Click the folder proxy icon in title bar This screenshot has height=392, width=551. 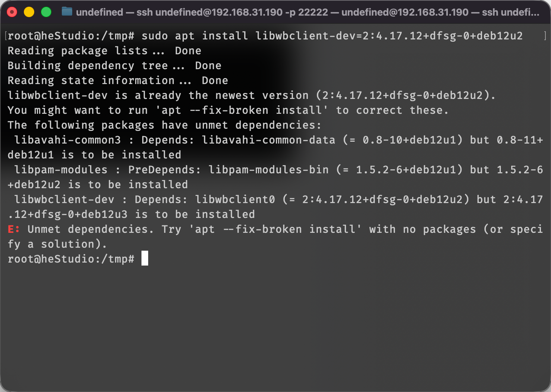pos(67,12)
